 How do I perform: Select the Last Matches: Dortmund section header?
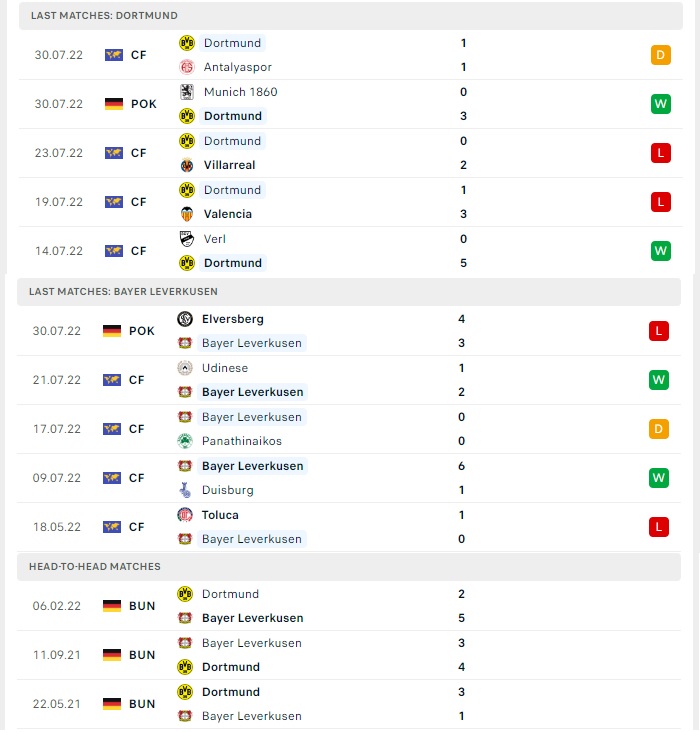coord(351,15)
